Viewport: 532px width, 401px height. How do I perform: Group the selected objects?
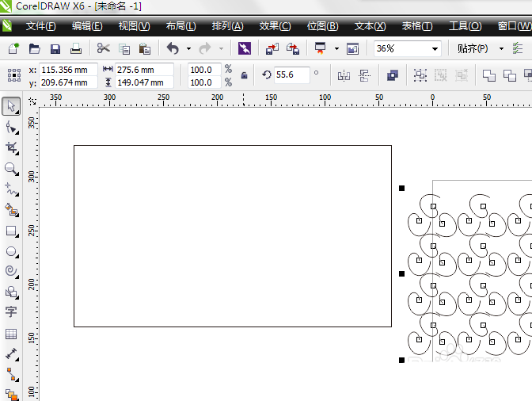tap(420, 75)
